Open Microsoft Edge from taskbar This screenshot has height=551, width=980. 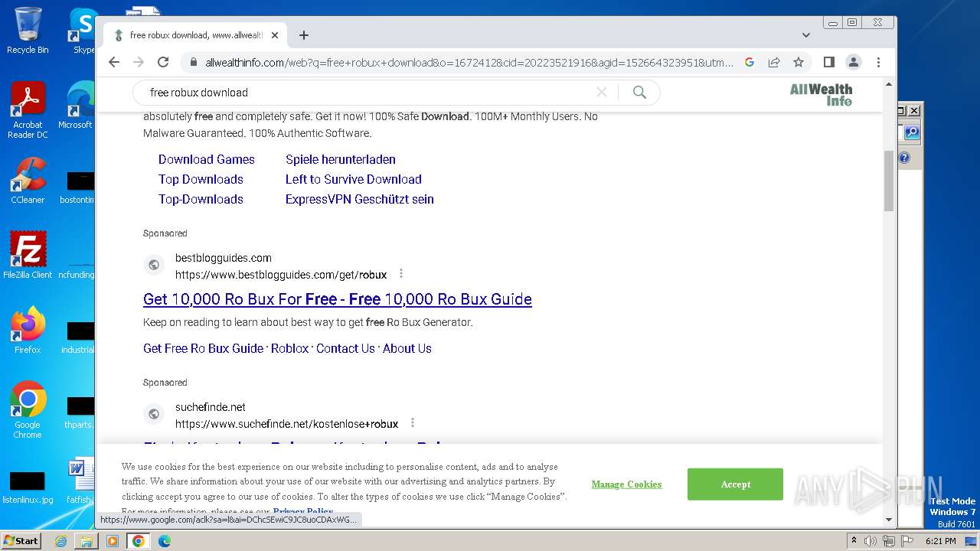tap(164, 541)
